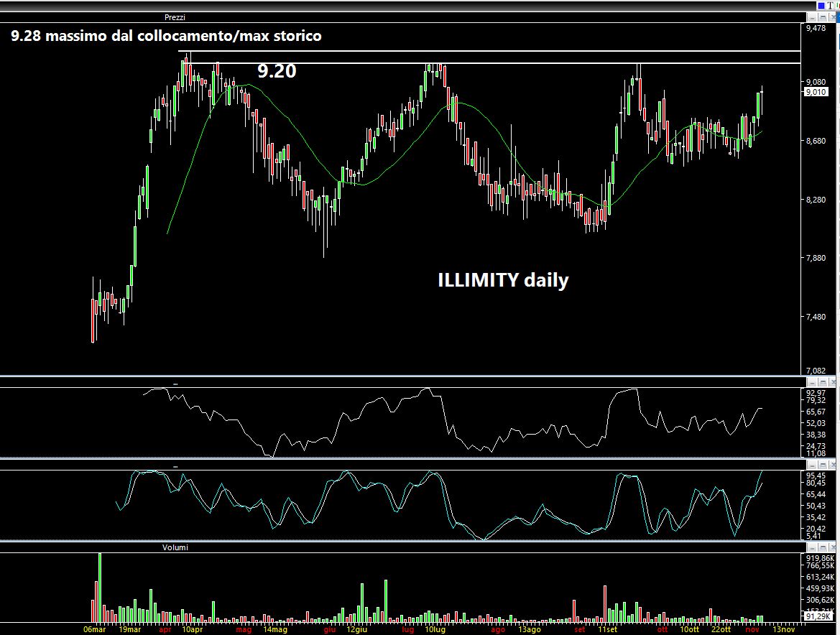The image size is (840, 635).
Task: Click the highlighted current price 9,010 label
Action: point(816,92)
